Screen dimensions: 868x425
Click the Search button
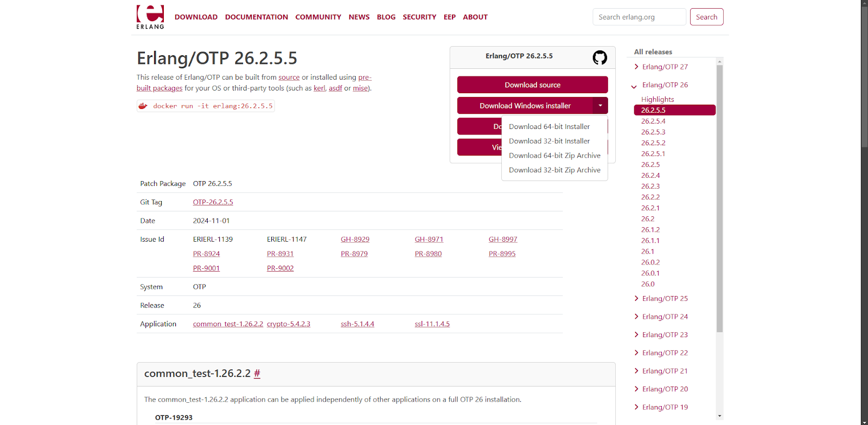click(706, 17)
